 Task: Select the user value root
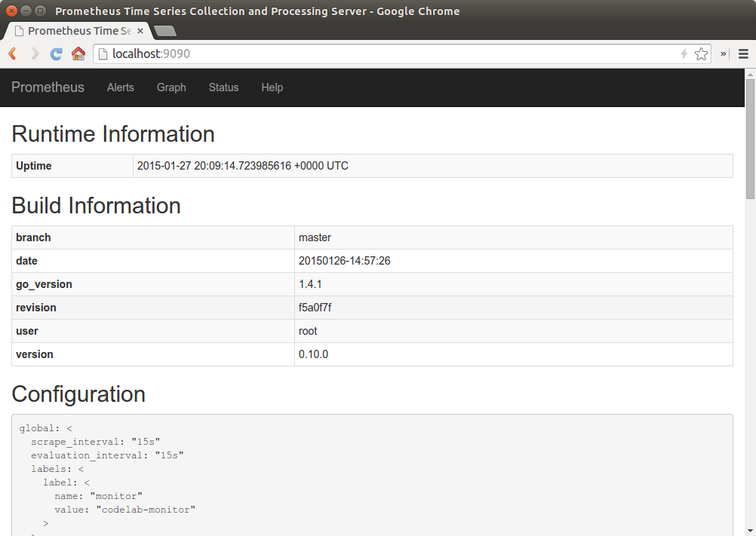tap(308, 331)
